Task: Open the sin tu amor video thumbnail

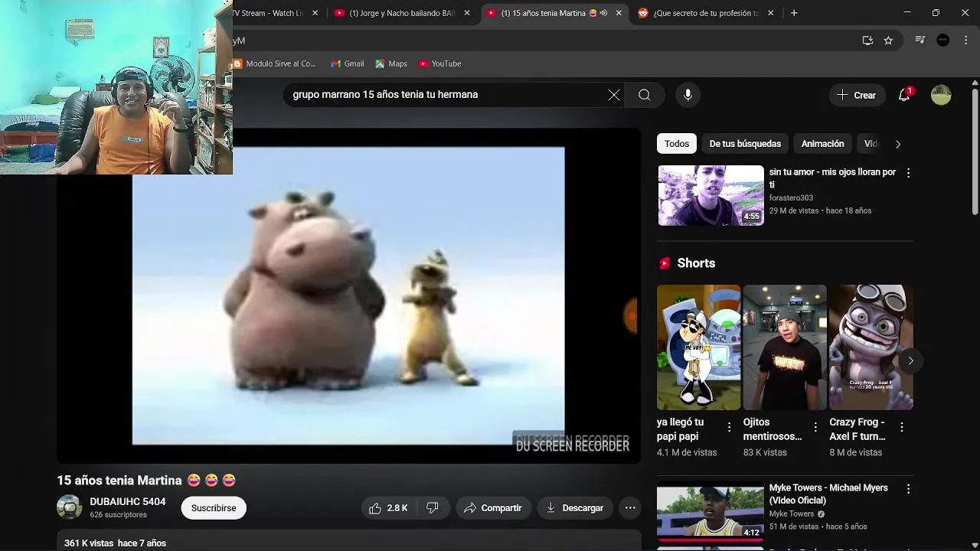Action: point(711,196)
